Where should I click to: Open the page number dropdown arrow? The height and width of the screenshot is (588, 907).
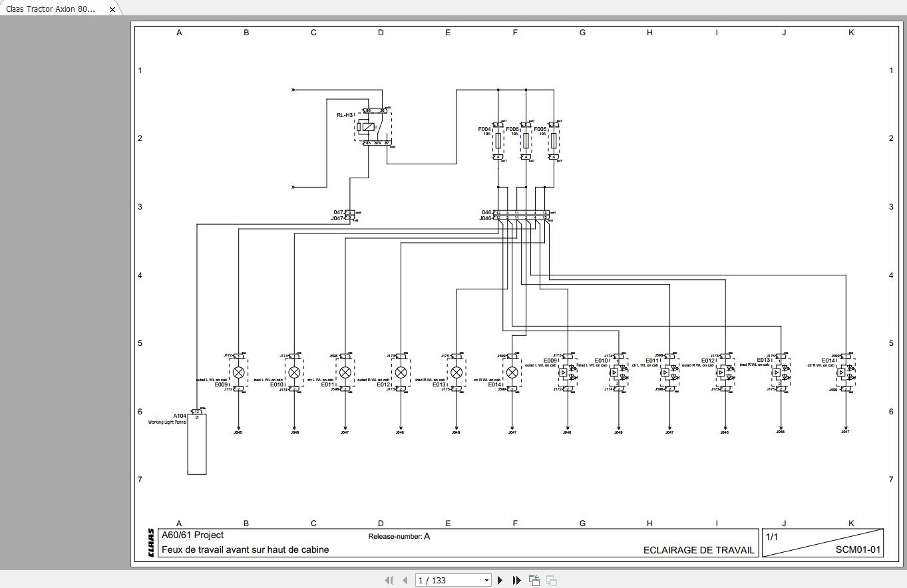[486, 581]
